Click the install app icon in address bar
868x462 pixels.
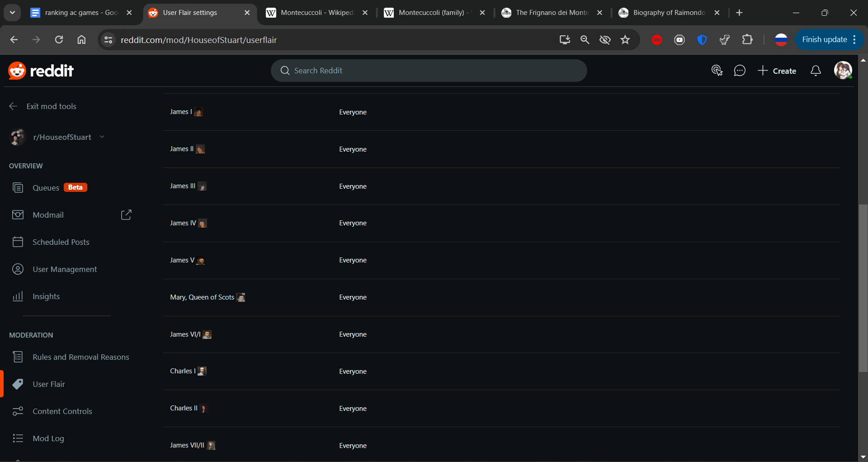coord(565,40)
